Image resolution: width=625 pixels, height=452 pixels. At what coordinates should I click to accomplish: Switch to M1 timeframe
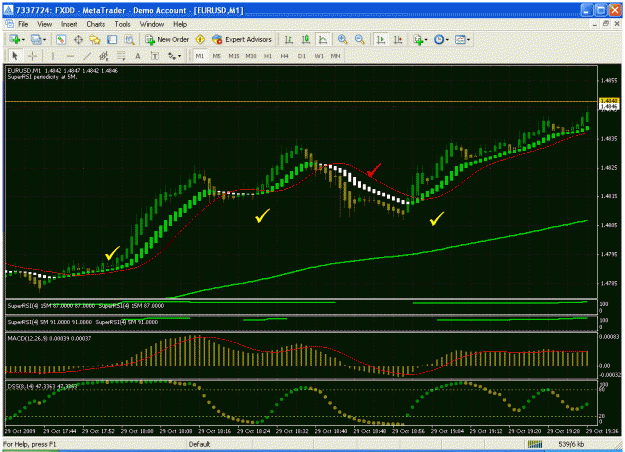(200, 56)
